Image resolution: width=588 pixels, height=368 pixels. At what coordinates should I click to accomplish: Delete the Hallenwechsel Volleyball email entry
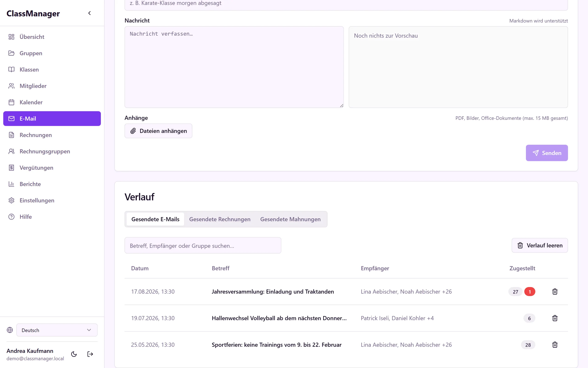click(x=555, y=318)
